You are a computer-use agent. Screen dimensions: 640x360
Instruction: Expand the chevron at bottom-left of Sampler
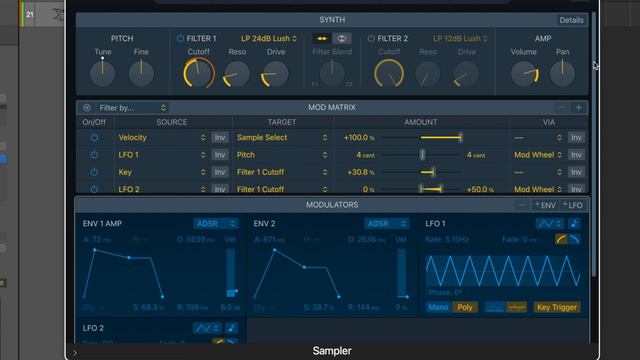(x=75, y=353)
